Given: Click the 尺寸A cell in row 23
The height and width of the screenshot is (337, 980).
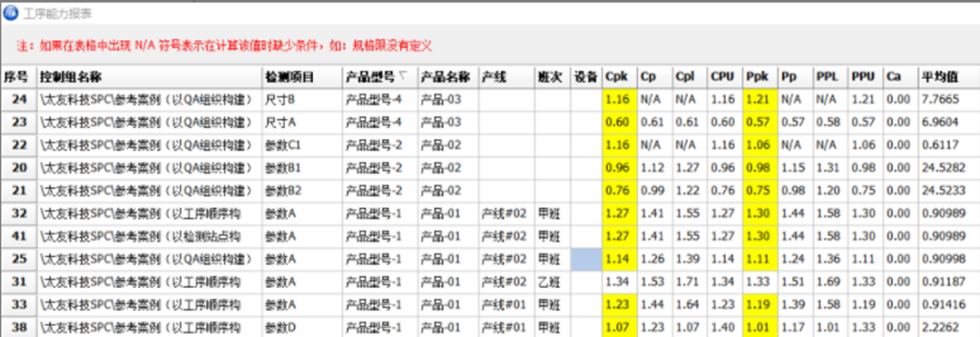Looking at the screenshot, I should (x=302, y=123).
